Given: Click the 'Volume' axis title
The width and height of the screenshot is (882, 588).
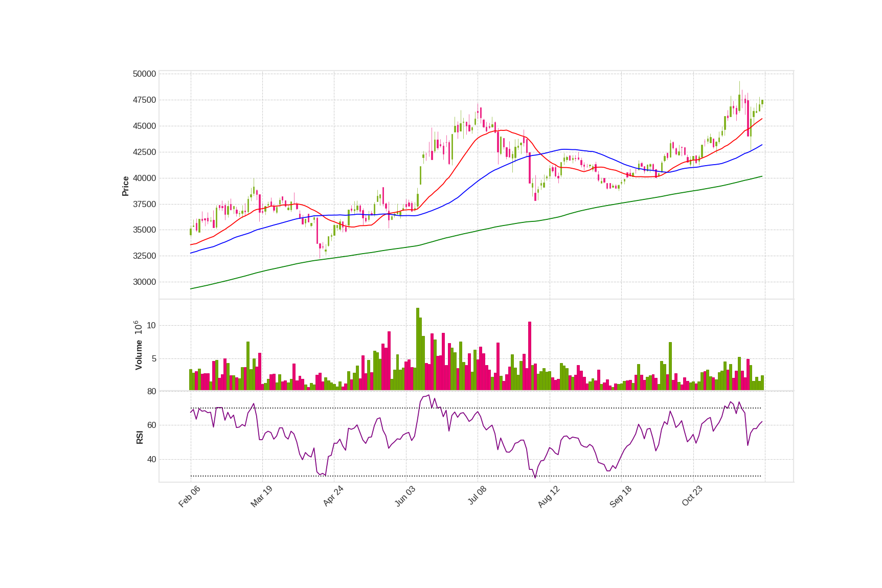Looking at the screenshot, I should coord(139,355).
